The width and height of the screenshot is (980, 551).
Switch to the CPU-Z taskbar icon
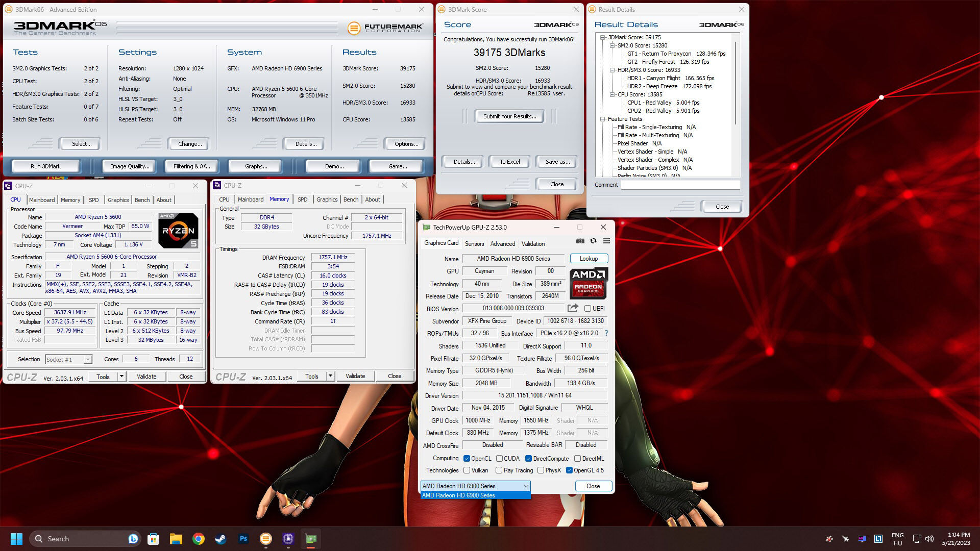(288, 539)
